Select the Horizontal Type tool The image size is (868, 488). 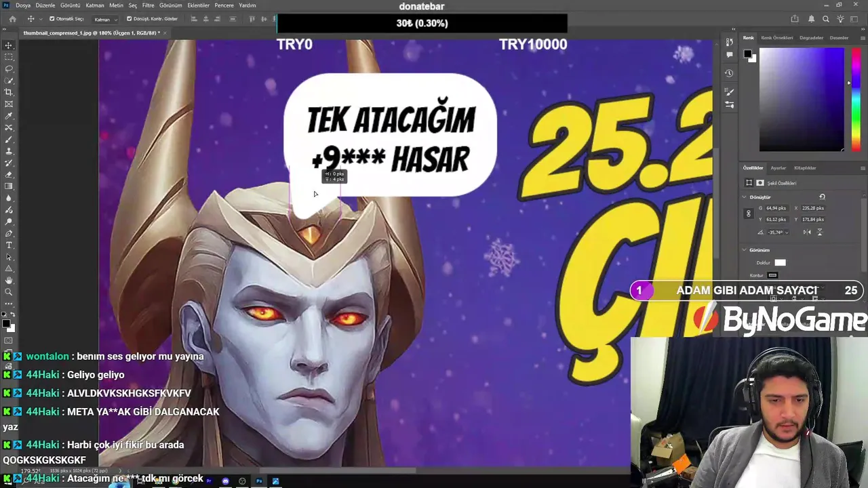[9, 245]
